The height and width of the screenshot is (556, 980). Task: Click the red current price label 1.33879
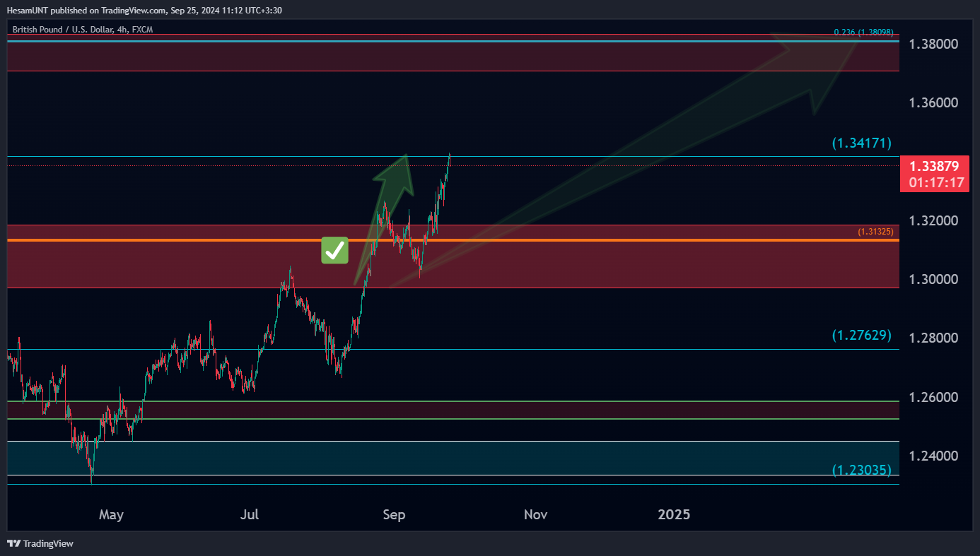coord(933,167)
